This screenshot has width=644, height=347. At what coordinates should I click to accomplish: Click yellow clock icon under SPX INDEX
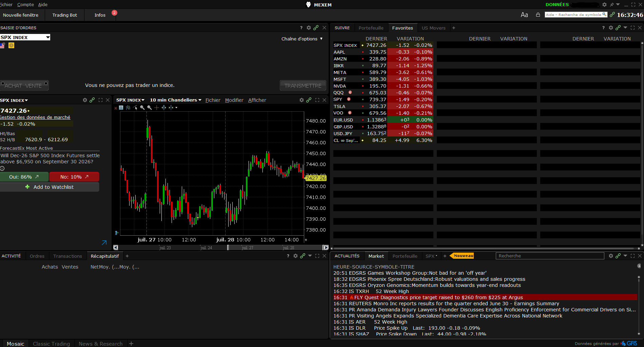tap(11, 45)
